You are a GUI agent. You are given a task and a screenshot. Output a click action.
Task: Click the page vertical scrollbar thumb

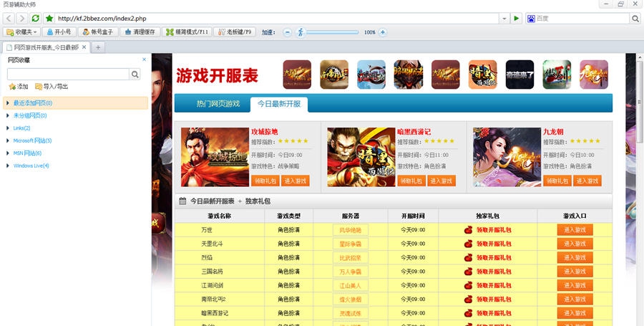[x=640, y=102]
